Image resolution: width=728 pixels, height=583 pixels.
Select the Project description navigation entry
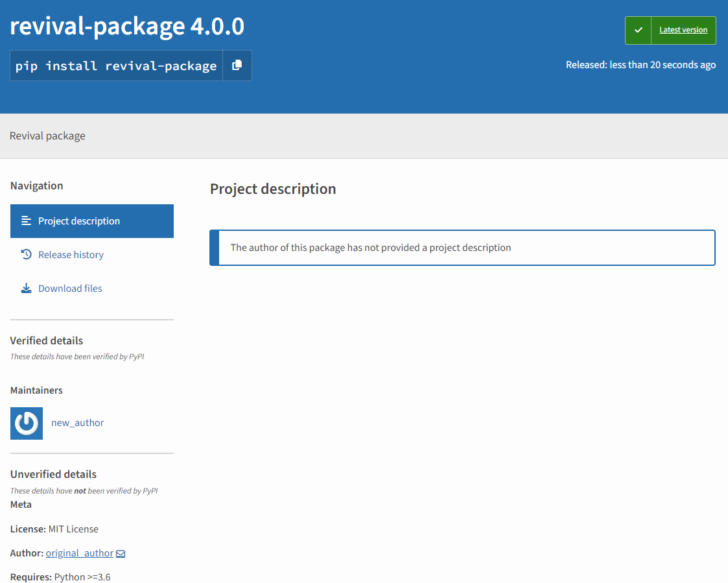(x=79, y=220)
